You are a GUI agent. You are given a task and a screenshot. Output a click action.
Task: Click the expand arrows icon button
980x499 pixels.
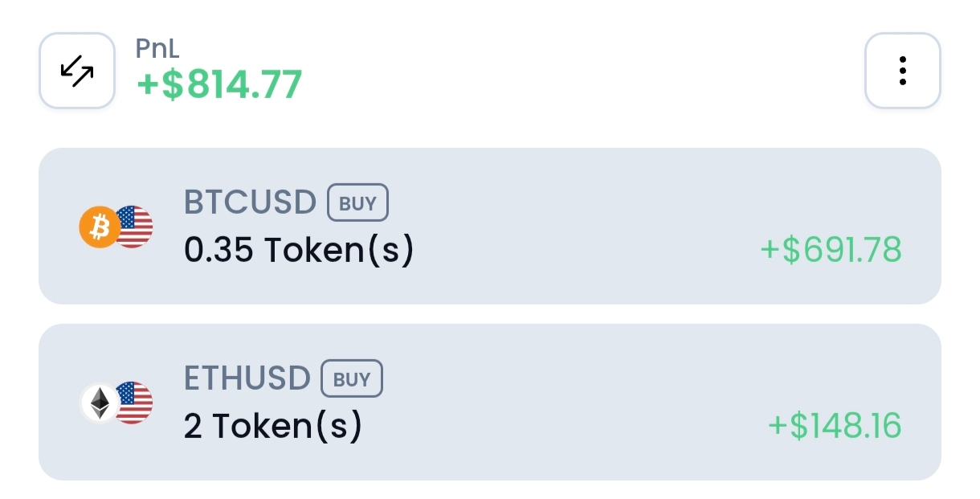tap(77, 71)
